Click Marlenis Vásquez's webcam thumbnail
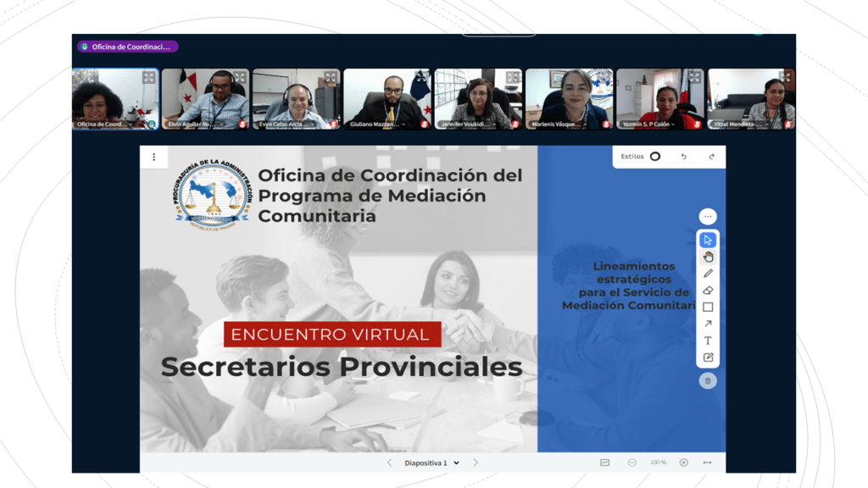The image size is (868, 488). (569, 99)
